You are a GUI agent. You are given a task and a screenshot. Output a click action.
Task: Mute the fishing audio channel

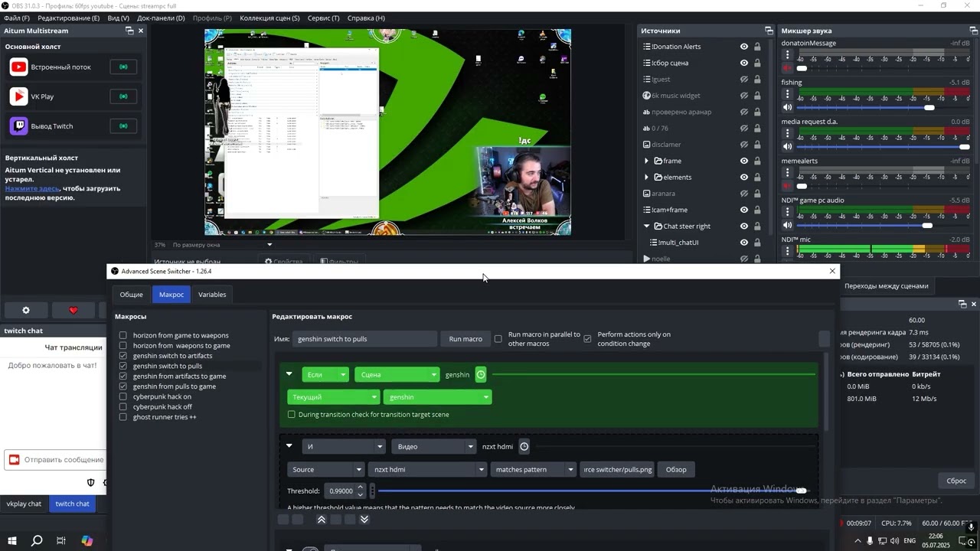[786, 107]
